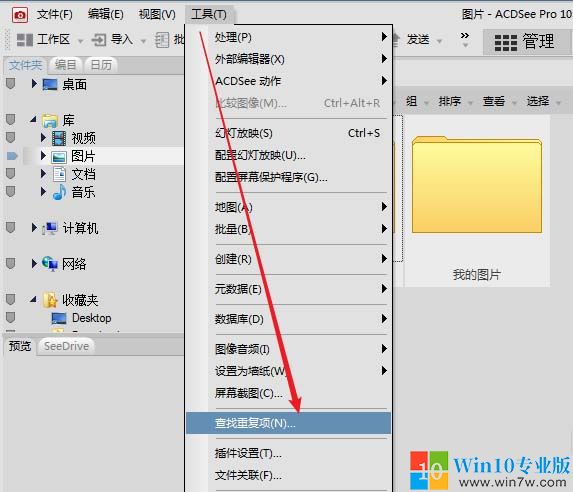The image size is (573, 492).
Task: Click the Desktop monitor icon in tree
Action: tap(50, 84)
